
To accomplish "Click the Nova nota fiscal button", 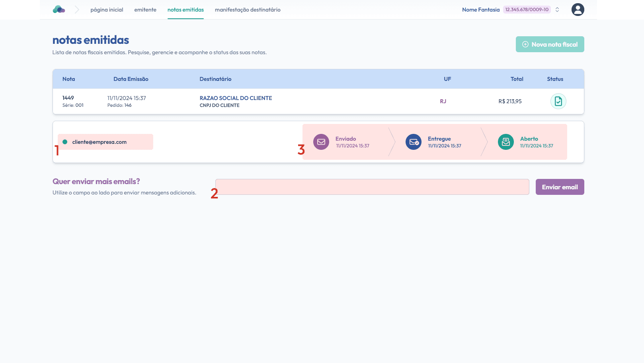I will 550,44.
